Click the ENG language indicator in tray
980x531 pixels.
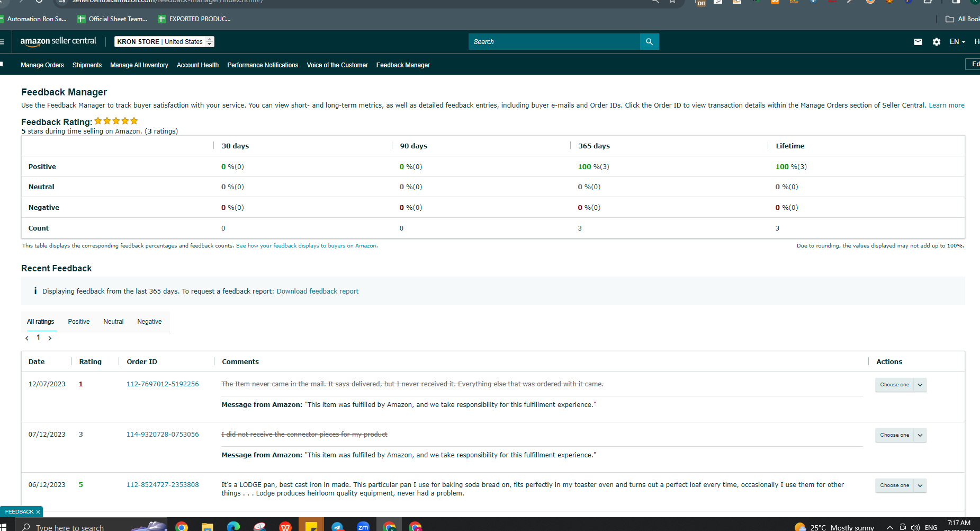coord(931,527)
